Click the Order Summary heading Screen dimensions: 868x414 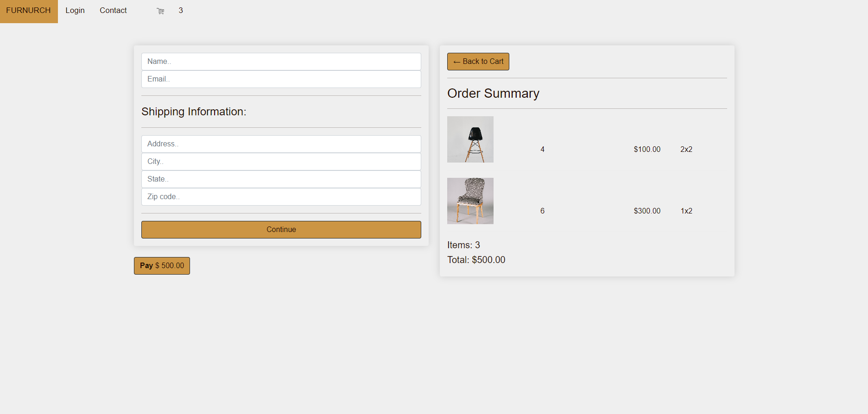click(493, 94)
